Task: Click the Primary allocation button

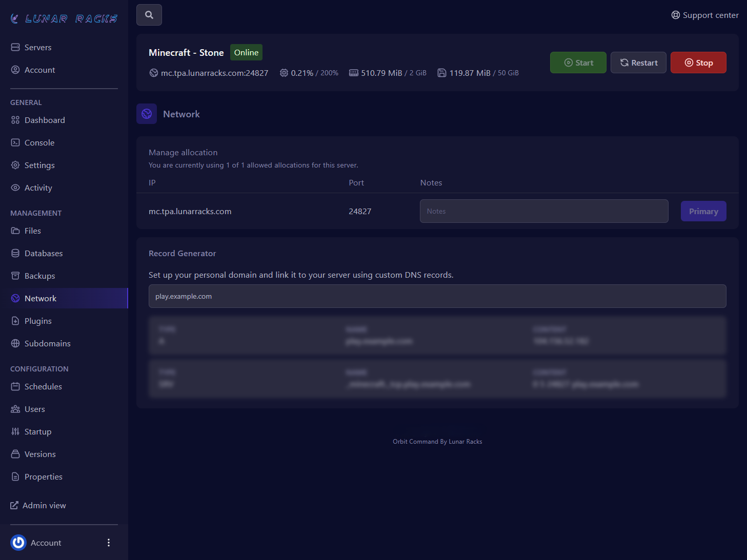Action: pos(703,211)
